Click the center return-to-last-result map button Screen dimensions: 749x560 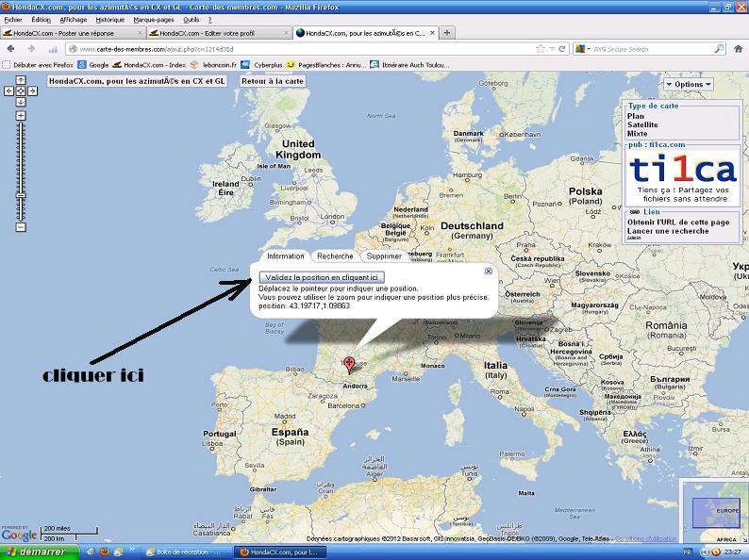pos(21,91)
